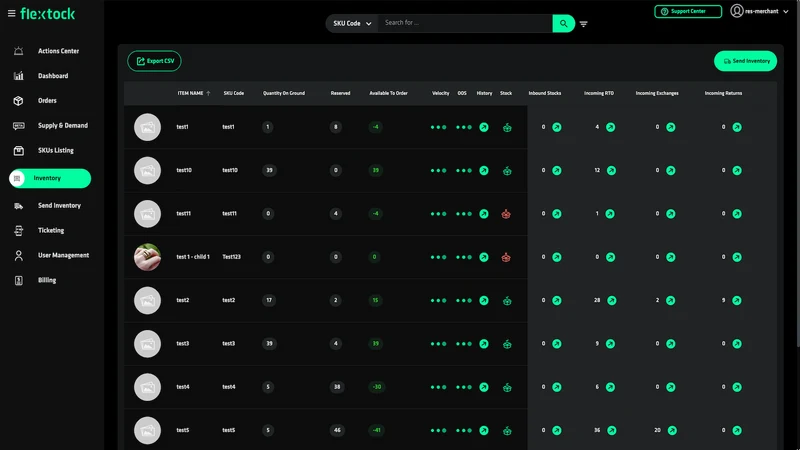
Task: Click the test2 placeholder thumbnail
Action: (x=147, y=301)
